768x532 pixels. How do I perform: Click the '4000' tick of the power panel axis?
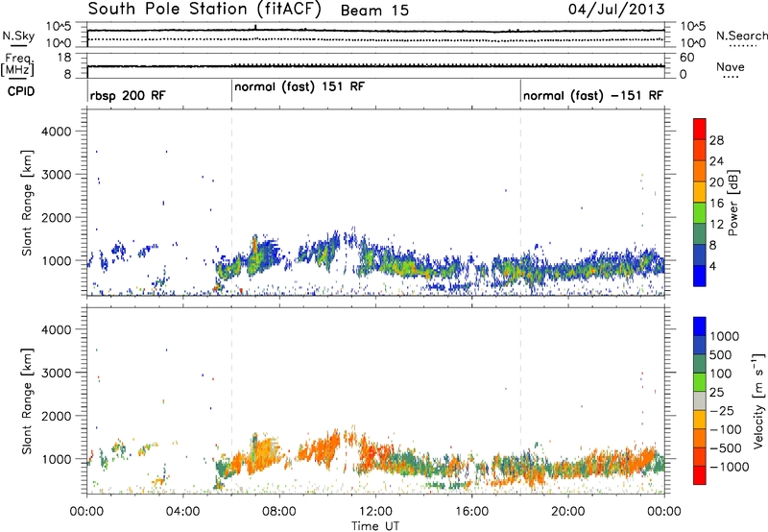coord(56,132)
